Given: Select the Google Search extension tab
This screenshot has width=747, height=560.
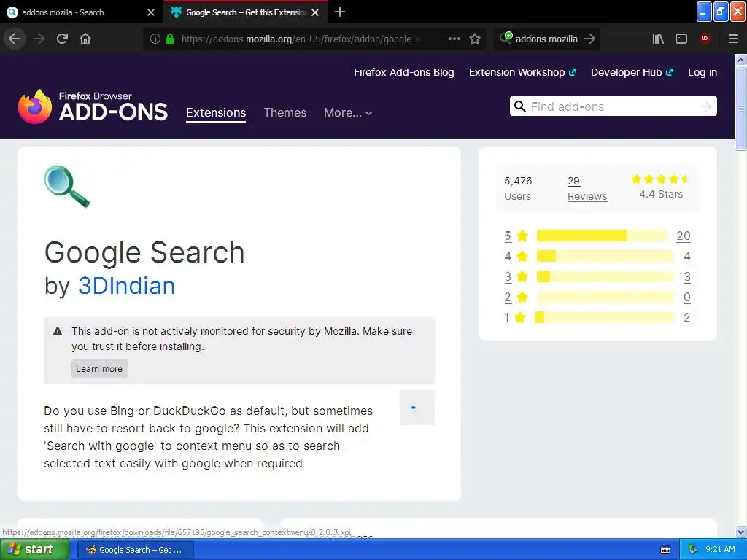Looking at the screenshot, I should (x=246, y=12).
